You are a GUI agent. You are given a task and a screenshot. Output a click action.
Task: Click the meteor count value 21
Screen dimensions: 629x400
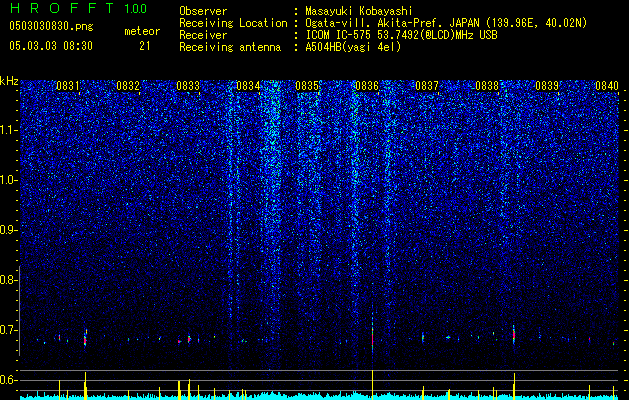coord(145,46)
